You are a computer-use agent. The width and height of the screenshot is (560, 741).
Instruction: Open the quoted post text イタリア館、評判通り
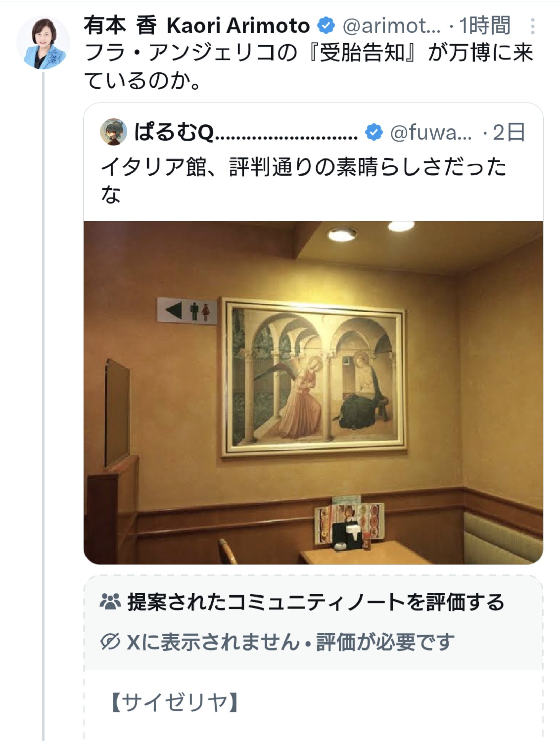pos(304,180)
